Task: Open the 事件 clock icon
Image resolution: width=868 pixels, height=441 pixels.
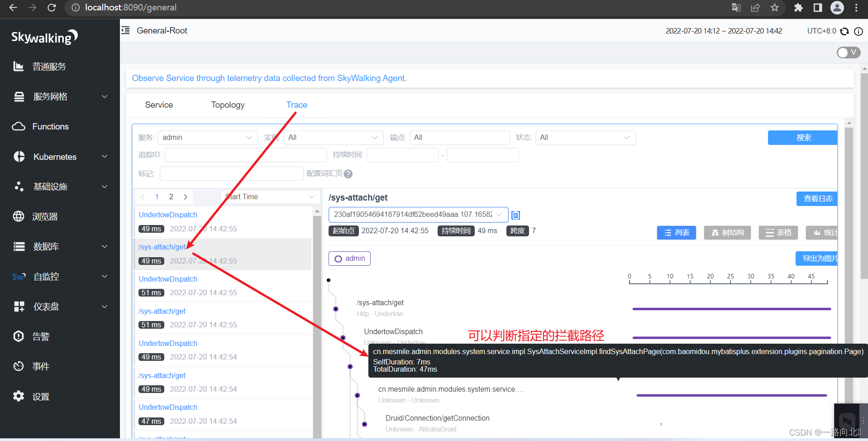Action: click(x=19, y=366)
